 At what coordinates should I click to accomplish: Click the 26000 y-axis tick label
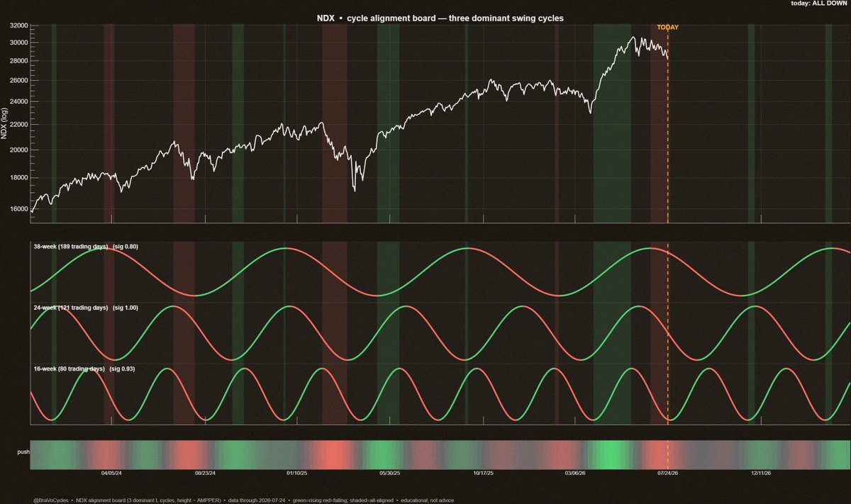pos(18,81)
